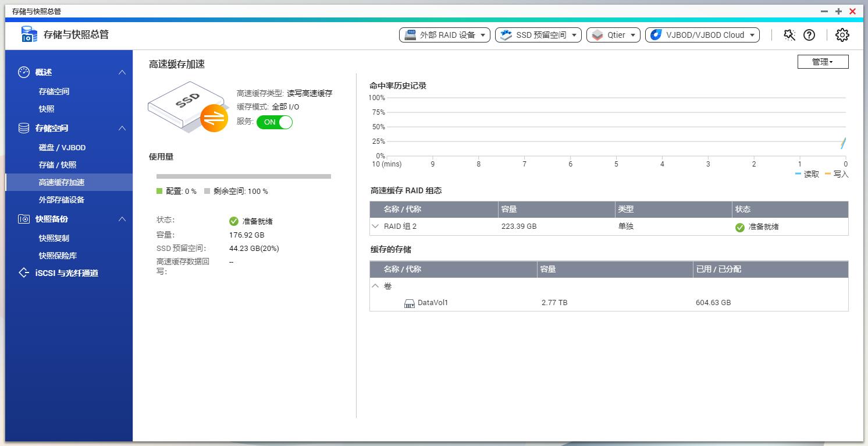
Task: Collapse the 卷 group in 缓存的存储
Action: tap(375, 285)
